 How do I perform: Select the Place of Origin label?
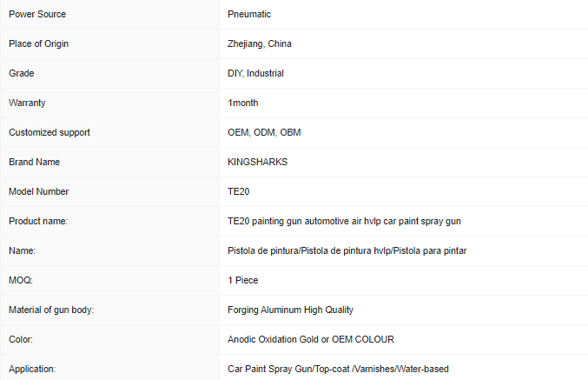tap(38, 43)
